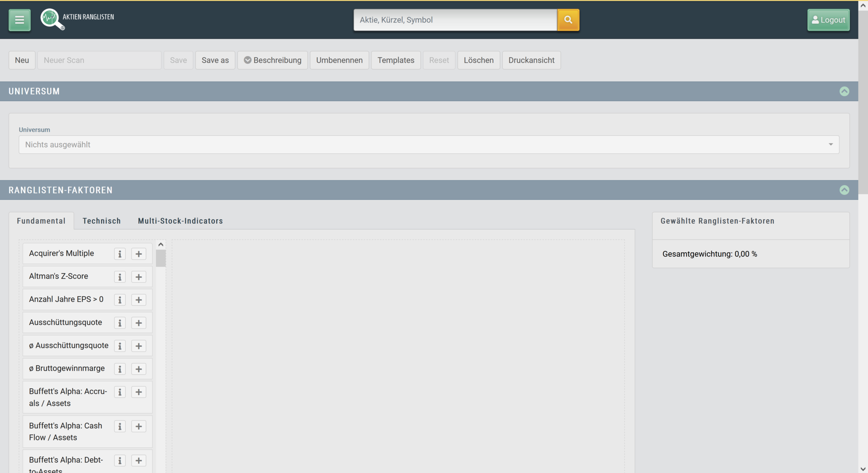Switch to the Technisch tab
This screenshot has width=868, height=473.
point(102,221)
